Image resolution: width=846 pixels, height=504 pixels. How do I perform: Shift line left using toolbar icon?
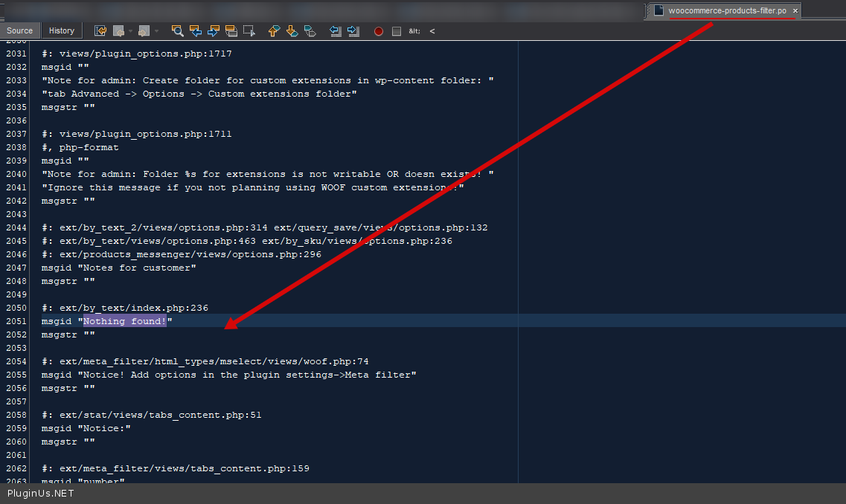pos(336,31)
